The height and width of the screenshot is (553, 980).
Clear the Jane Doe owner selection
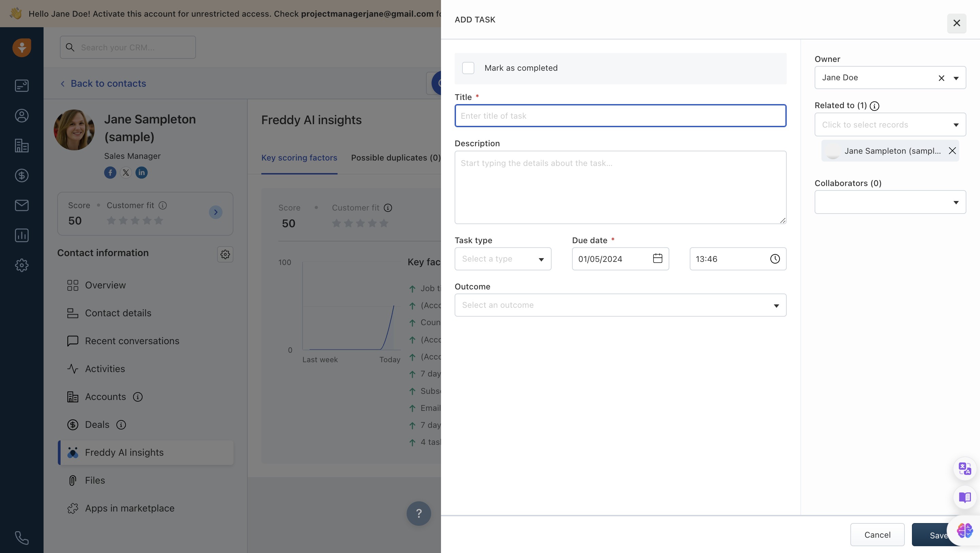pyautogui.click(x=941, y=78)
